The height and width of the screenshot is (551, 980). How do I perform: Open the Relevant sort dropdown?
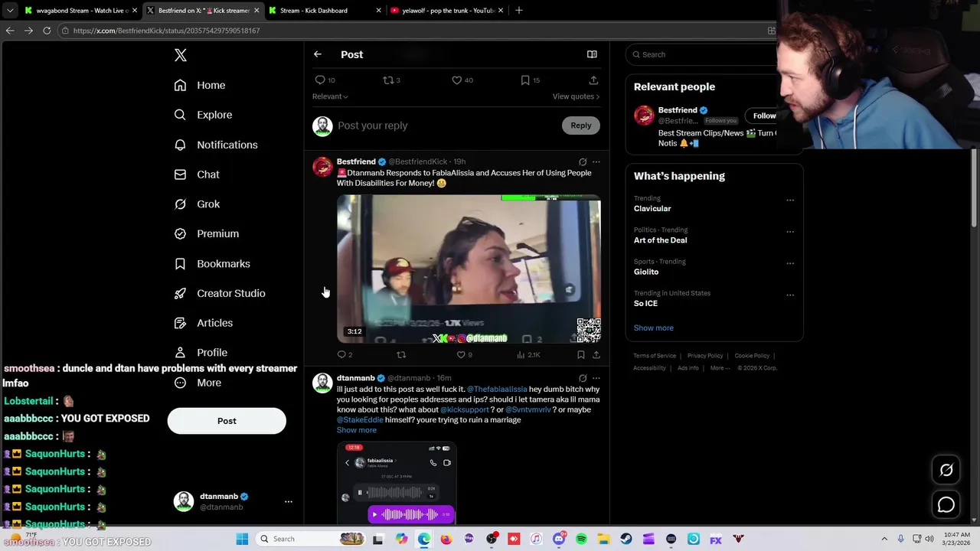pos(330,96)
